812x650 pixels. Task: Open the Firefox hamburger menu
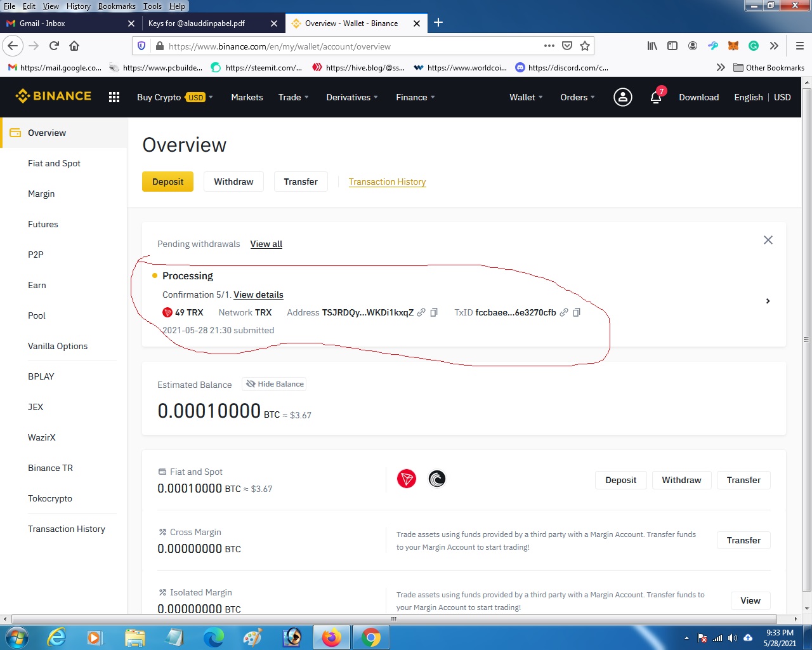click(x=799, y=46)
